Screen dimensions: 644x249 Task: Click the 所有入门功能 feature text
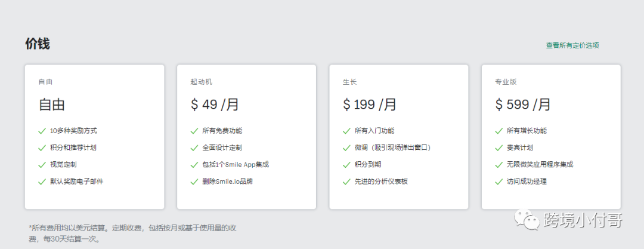click(374, 131)
